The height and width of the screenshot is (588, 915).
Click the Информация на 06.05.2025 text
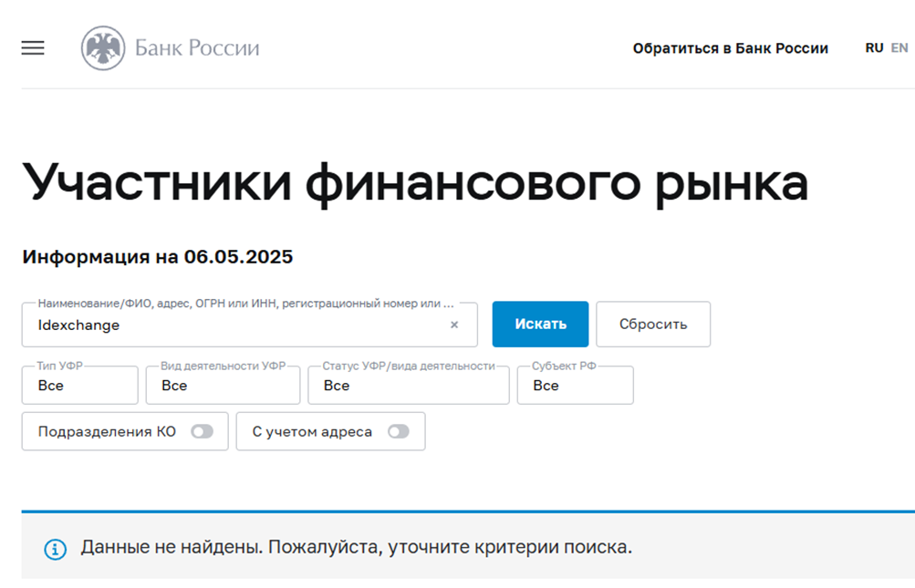(x=158, y=257)
